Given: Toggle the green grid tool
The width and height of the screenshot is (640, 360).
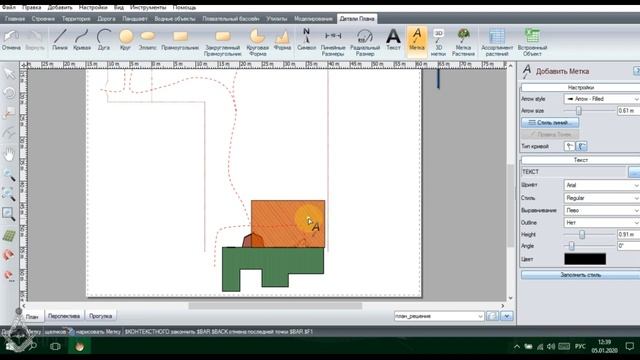Looking at the screenshot, I should click(9, 236).
